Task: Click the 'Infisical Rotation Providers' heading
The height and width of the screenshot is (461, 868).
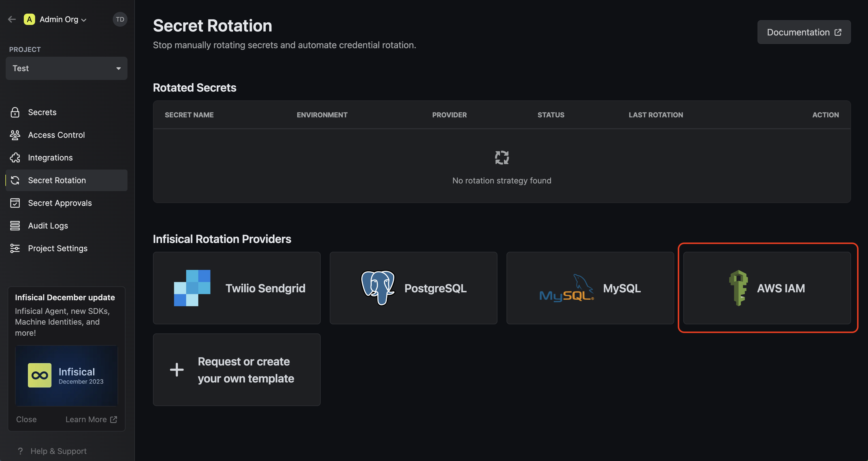Action: coord(222,239)
